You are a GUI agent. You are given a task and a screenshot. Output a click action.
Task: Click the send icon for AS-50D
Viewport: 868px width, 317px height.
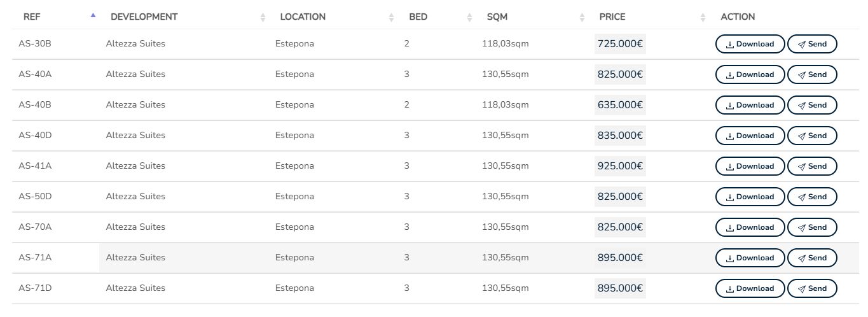[x=802, y=197]
